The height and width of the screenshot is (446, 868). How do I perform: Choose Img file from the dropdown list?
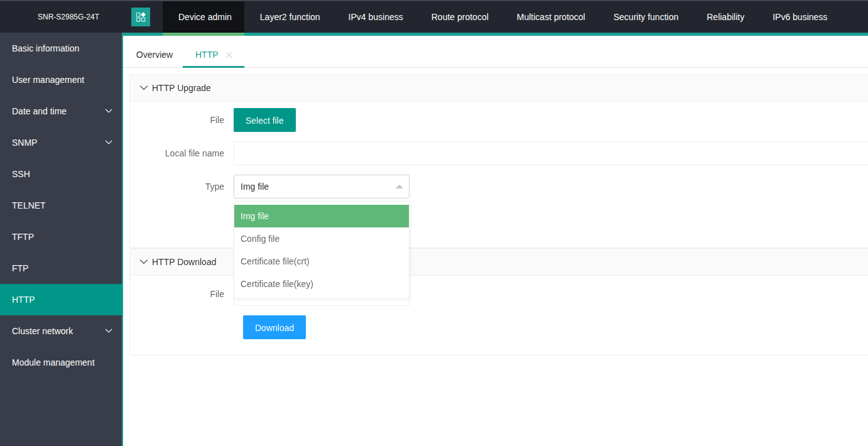[x=322, y=216]
